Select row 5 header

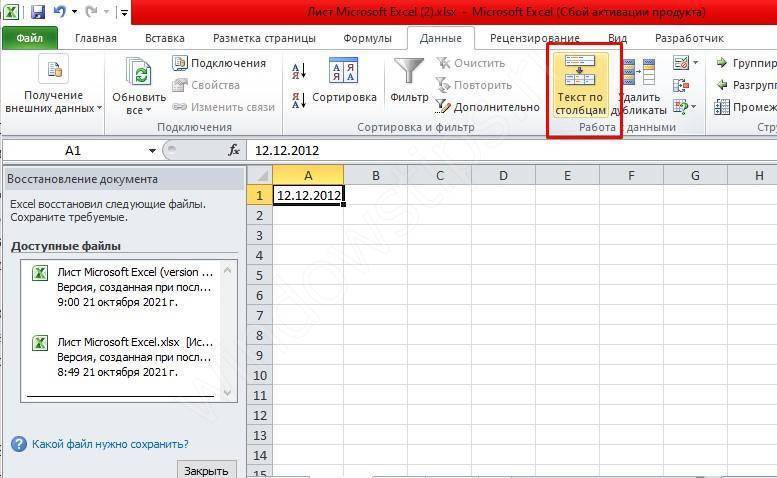coord(259,275)
